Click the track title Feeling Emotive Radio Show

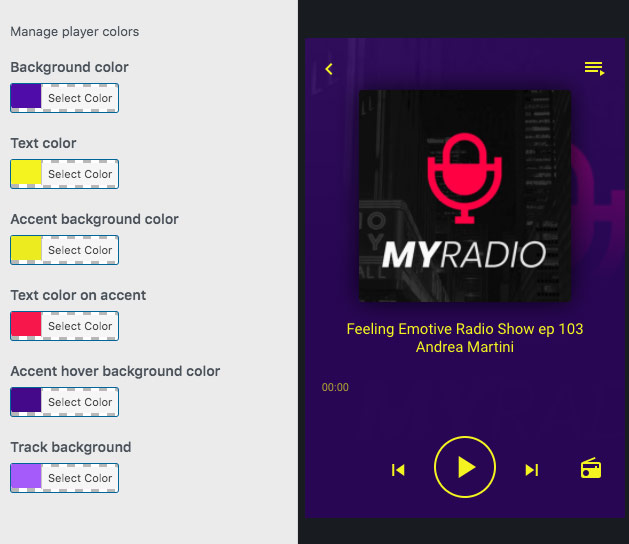click(464, 329)
